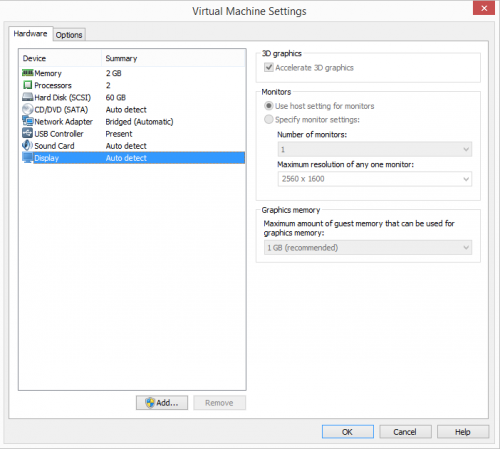Click the Processors chip icon
The image size is (500, 449).
click(28, 85)
